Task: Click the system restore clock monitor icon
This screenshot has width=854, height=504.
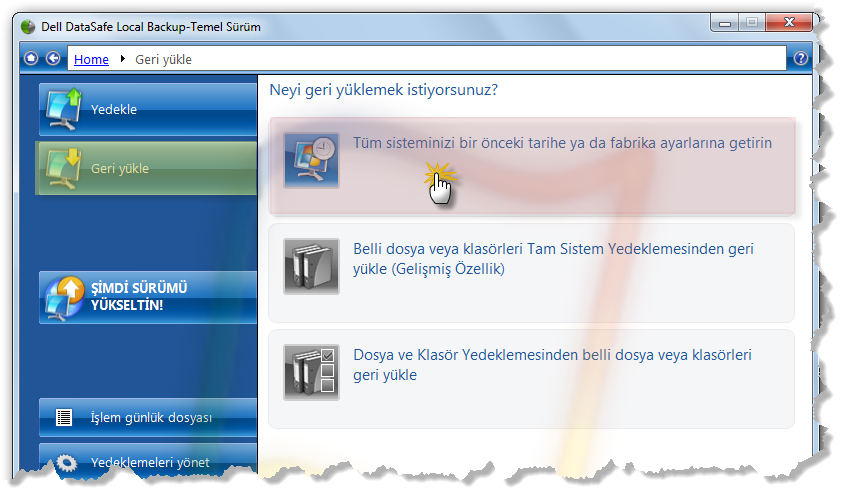Action: pyautogui.click(x=311, y=161)
